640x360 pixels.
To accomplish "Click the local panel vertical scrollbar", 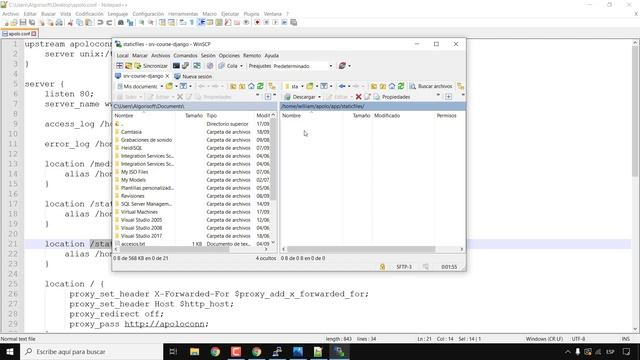I will pyautogui.click(x=273, y=159).
